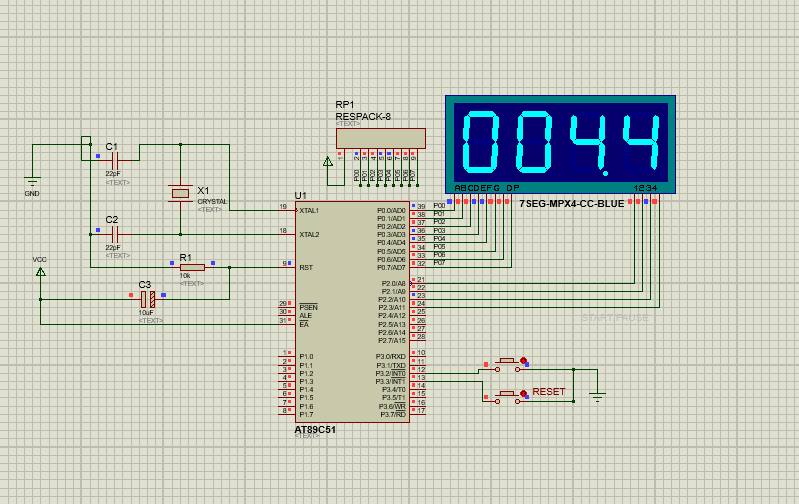
Task: Click the P2.0/A8 pin label
Action: (x=393, y=283)
